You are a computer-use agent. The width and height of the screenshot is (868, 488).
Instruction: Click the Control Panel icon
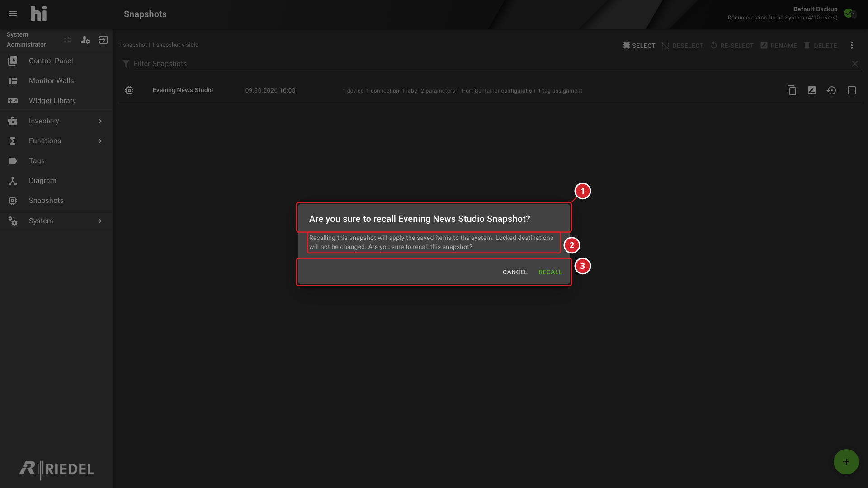(13, 61)
